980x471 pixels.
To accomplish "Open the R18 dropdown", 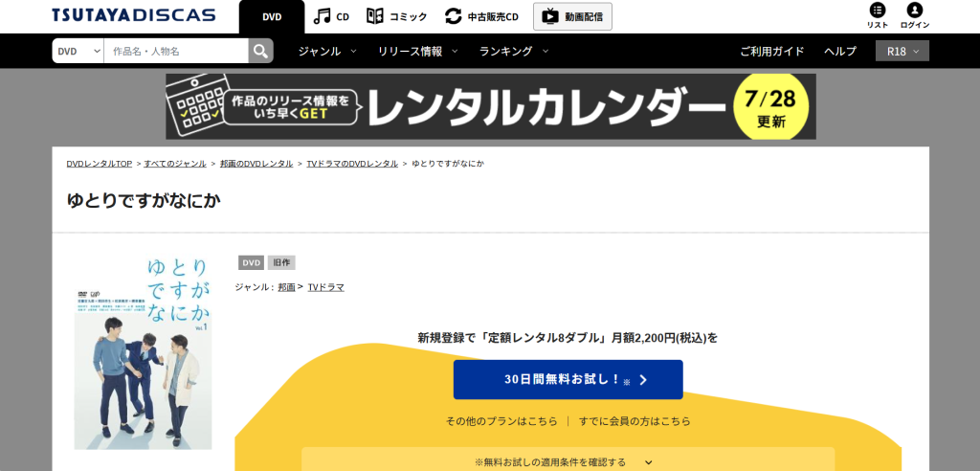I will click(902, 52).
